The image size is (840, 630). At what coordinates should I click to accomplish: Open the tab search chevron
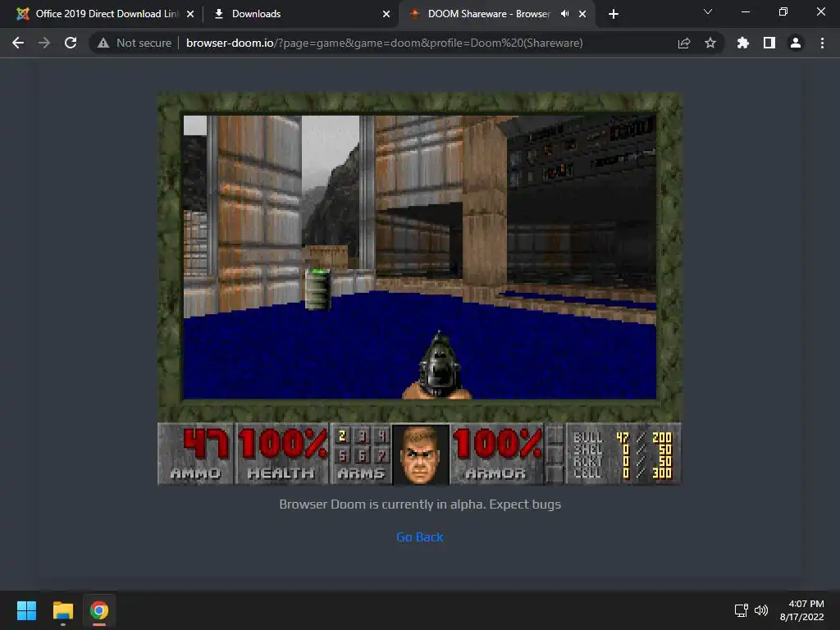(x=708, y=11)
